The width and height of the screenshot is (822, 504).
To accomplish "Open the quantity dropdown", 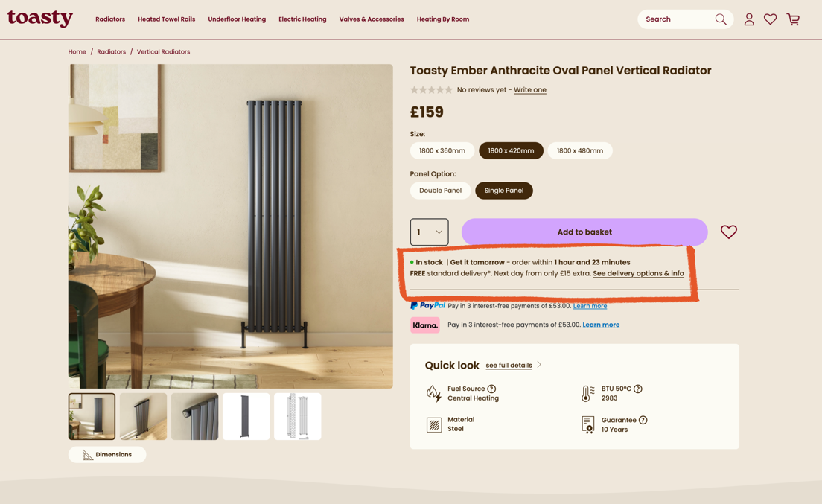I will pos(430,232).
